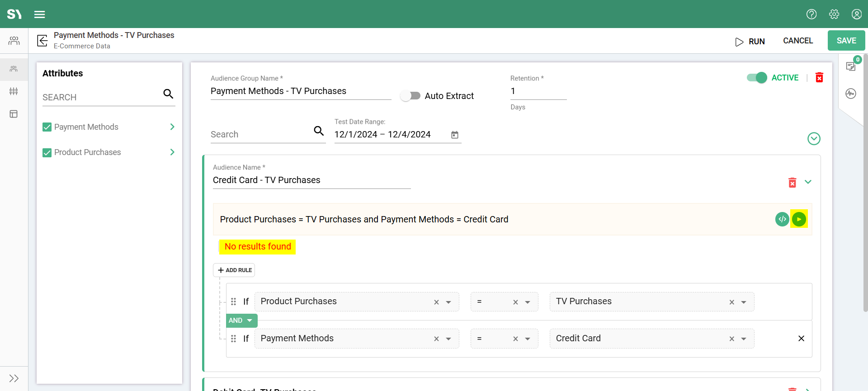Screen dimensions: 868x391
Task: Open the hamburger menu in the header
Action: (x=40, y=14)
